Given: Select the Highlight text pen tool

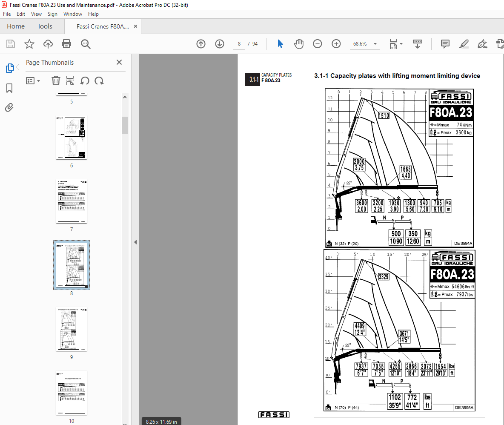Looking at the screenshot, I should (464, 44).
